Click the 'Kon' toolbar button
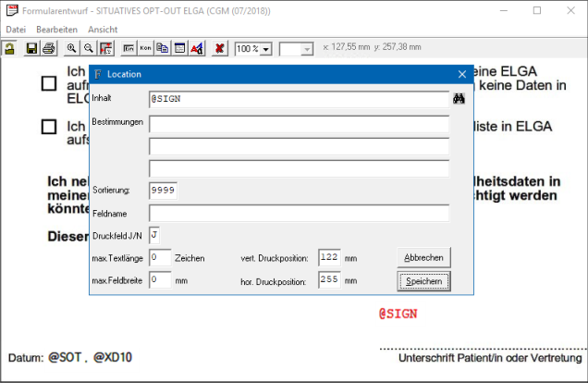The image size is (588, 383). [145, 48]
